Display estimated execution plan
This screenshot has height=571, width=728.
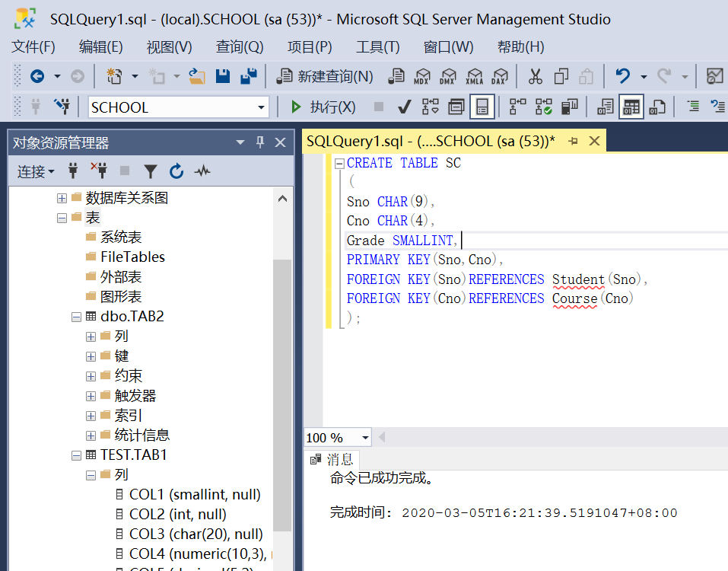click(x=431, y=107)
